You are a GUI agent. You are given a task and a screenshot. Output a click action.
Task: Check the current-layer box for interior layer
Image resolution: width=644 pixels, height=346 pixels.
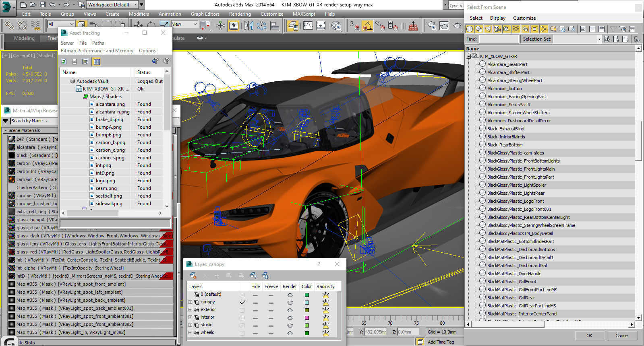click(x=242, y=317)
